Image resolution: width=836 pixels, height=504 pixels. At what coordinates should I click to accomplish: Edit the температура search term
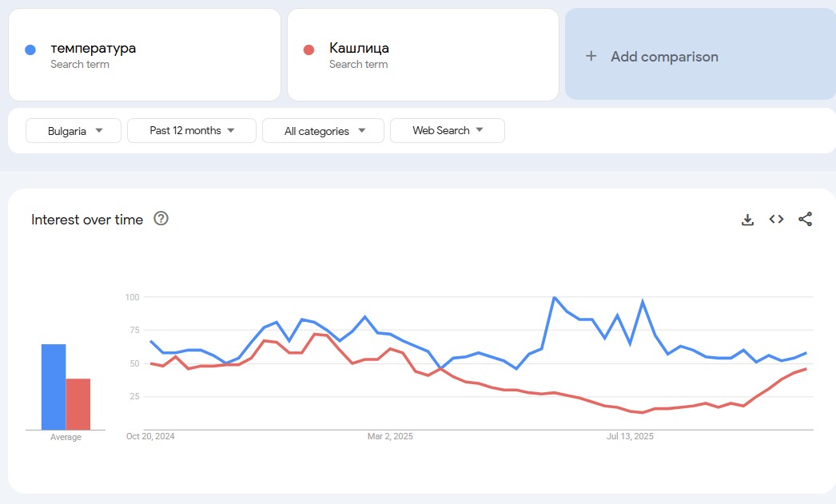(x=94, y=49)
